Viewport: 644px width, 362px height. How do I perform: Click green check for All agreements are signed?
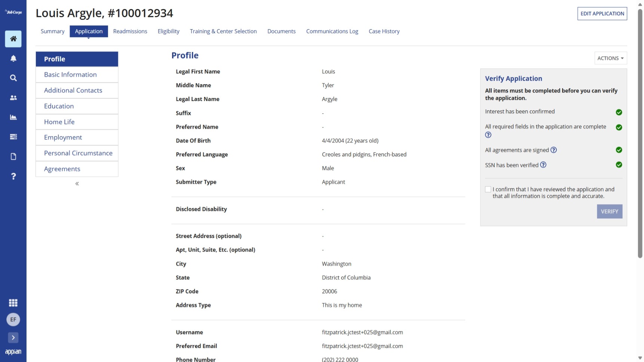[619, 150]
